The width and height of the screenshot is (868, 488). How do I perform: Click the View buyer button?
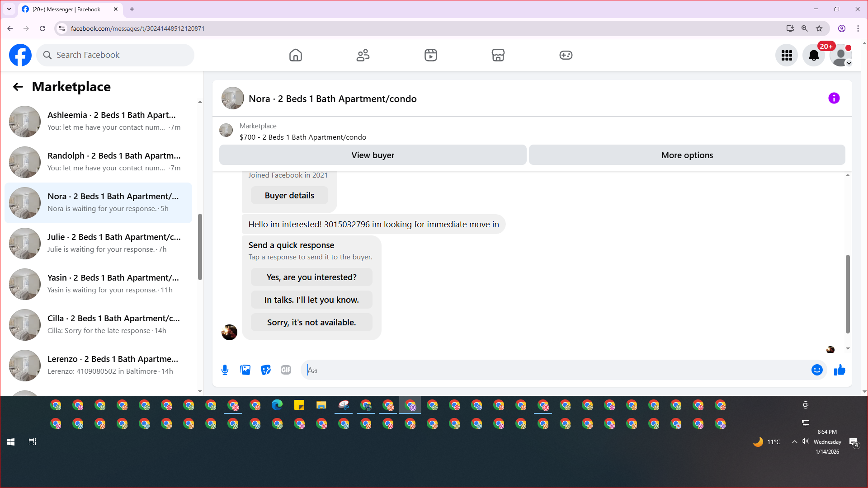(x=373, y=155)
